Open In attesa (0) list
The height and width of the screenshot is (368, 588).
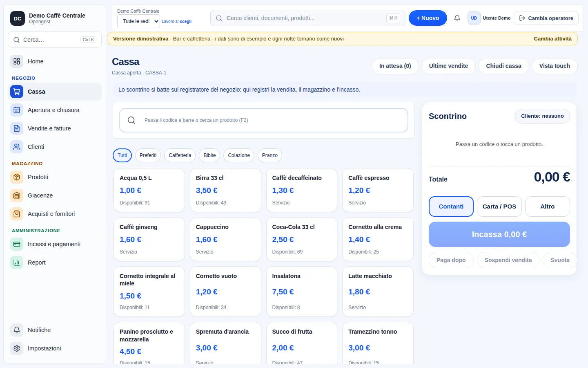[x=395, y=66]
